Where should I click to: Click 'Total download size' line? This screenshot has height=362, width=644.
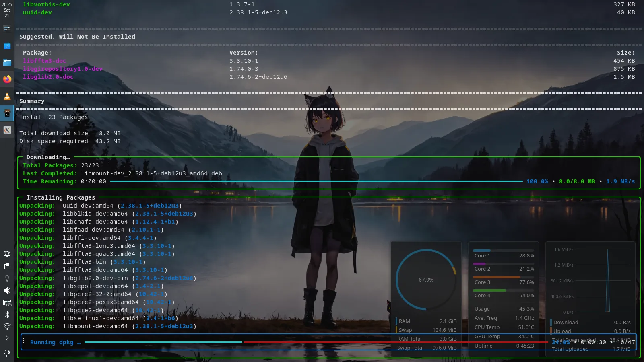[x=70, y=133]
